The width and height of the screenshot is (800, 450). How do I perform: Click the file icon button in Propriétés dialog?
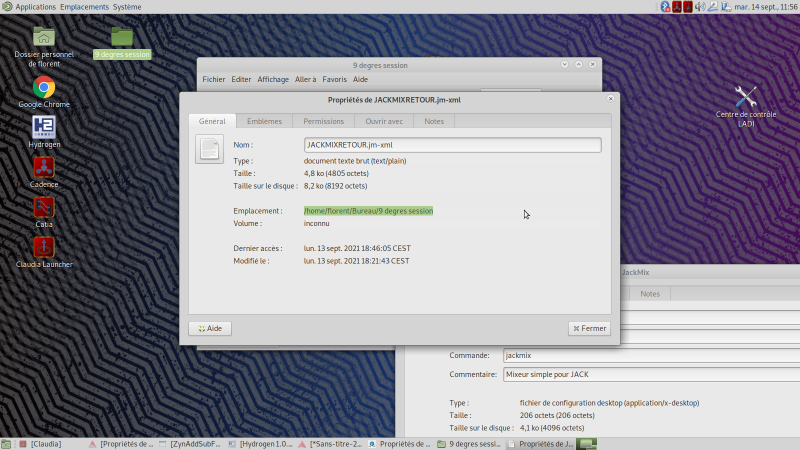pyautogui.click(x=209, y=149)
